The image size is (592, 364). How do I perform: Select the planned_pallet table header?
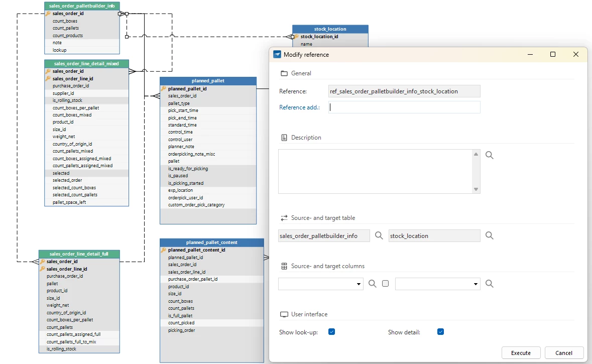tap(208, 81)
